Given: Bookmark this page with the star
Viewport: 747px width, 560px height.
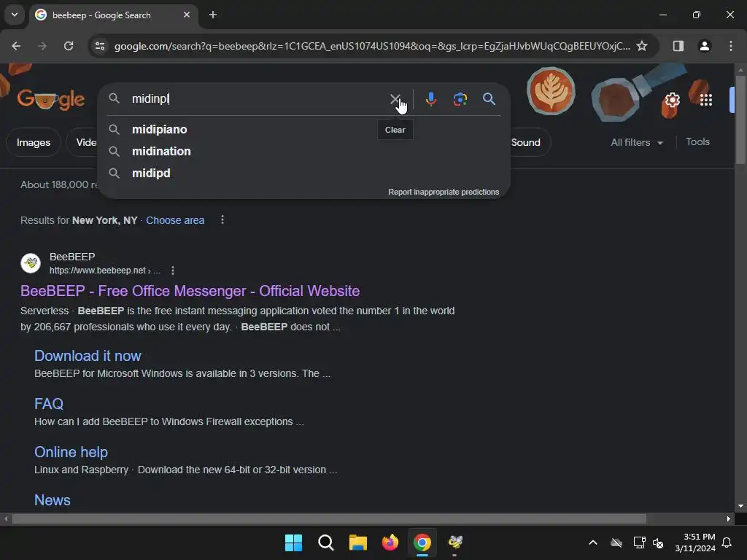Looking at the screenshot, I should tap(642, 46).
